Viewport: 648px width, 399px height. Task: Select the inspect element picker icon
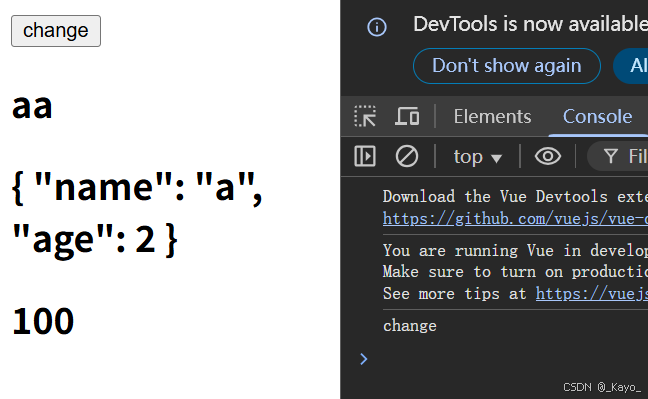point(365,116)
